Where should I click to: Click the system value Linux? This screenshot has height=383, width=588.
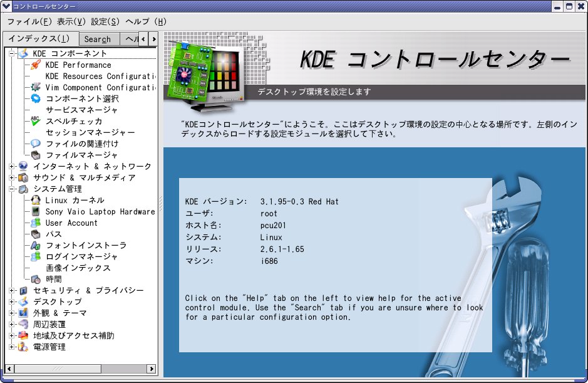click(x=271, y=238)
